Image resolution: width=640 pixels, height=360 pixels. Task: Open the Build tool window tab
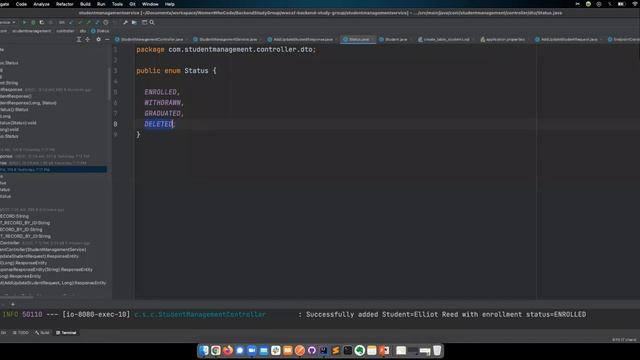click(x=42, y=333)
